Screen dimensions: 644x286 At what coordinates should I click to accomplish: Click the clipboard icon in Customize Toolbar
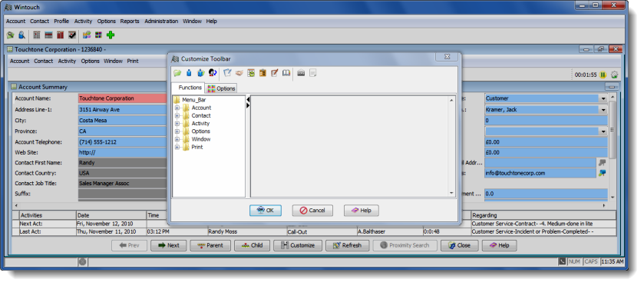263,73
